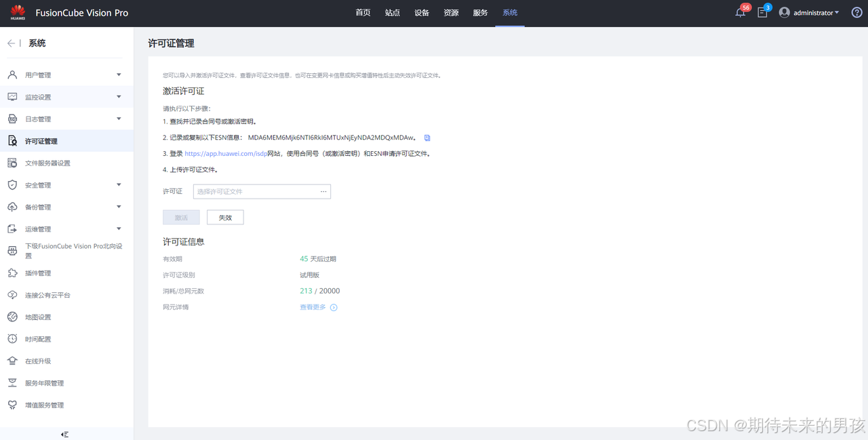Viewport: 868px width, 440px height.
Task: Click the 插件管理 puzzle icon
Action: (12, 273)
